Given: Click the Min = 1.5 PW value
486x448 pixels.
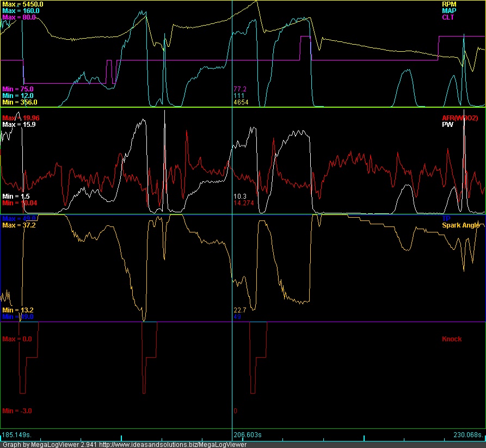Looking at the screenshot, I should tap(16, 197).
